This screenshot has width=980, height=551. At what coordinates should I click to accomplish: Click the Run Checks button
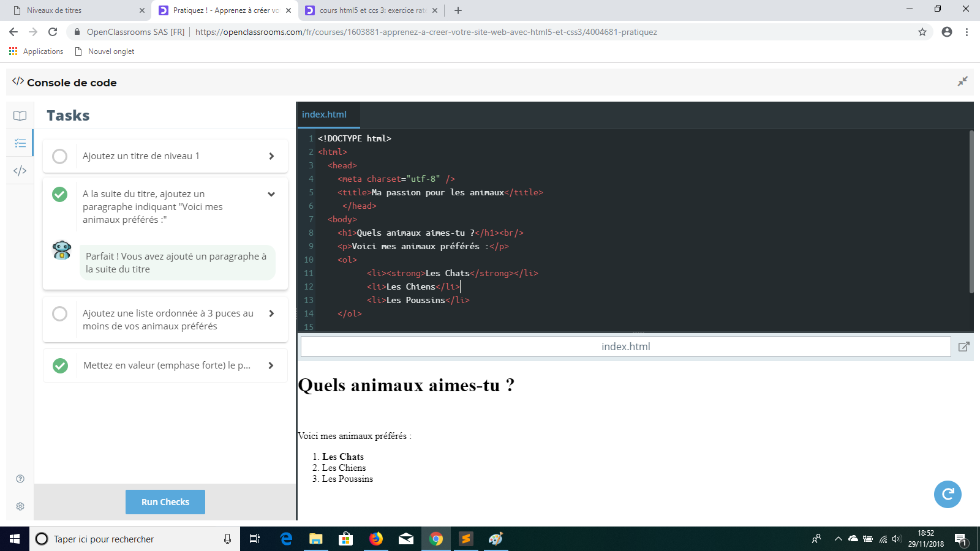pyautogui.click(x=164, y=501)
